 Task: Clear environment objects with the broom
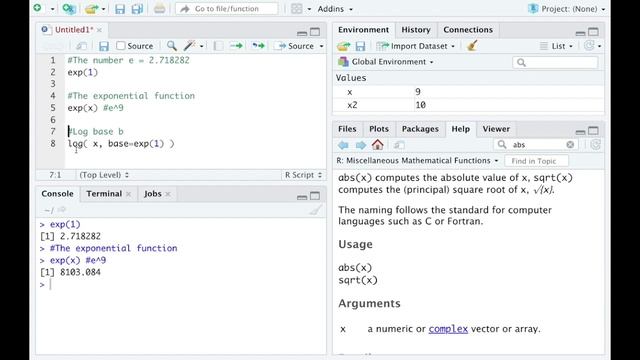pyautogui.click(x=472, y=46)
